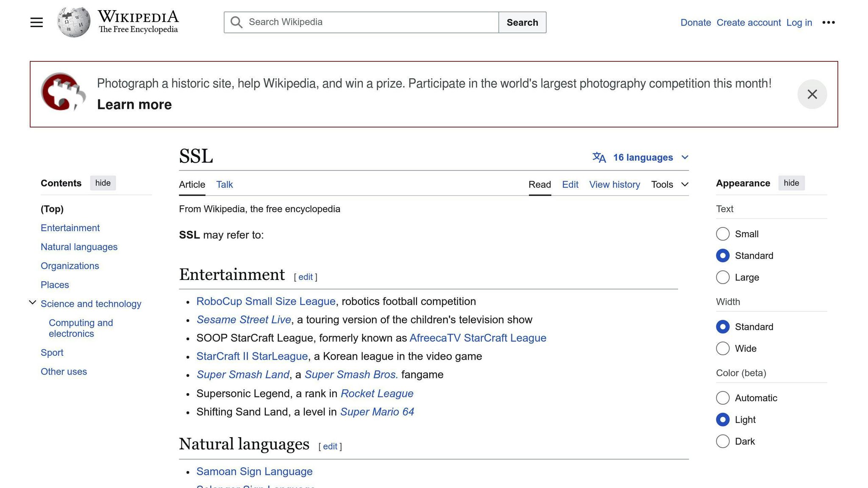Click the language selector icon
This screenshot has height=488, width=868.
pyautogui.click(x=599, y=157)
